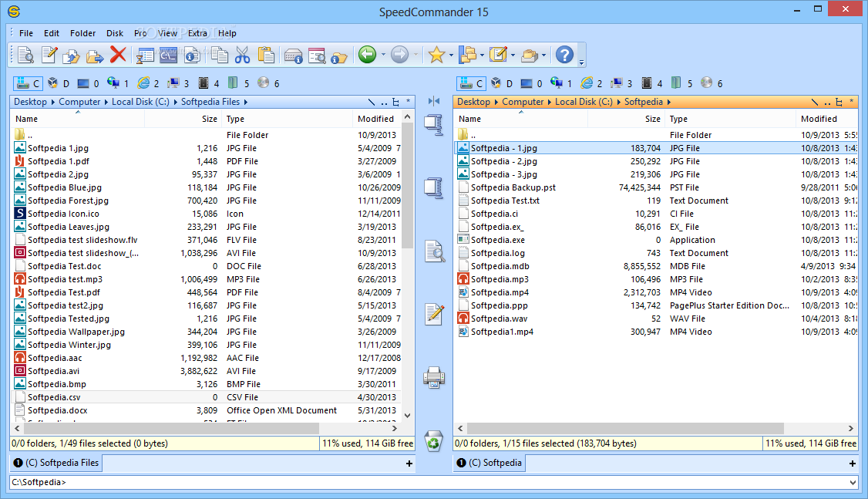Open the Back button history dropdown
Screen dimensions: 868x499
pos(383,55)
